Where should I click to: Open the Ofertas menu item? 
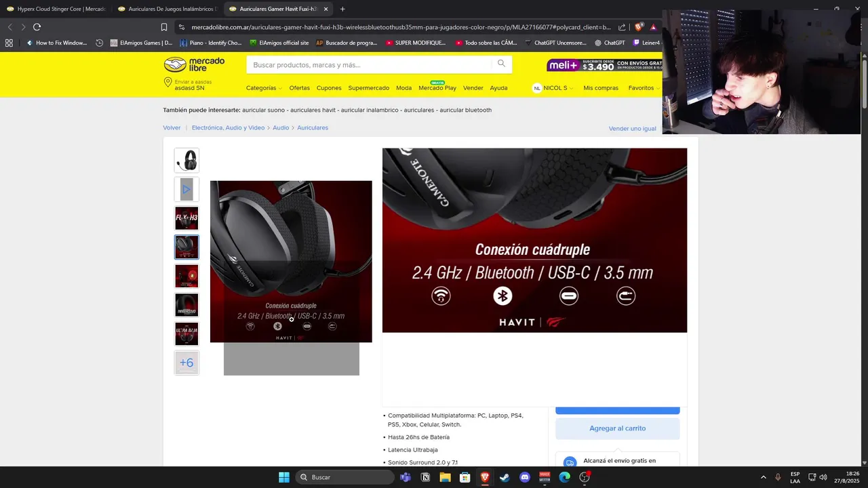tap(299, 88)
